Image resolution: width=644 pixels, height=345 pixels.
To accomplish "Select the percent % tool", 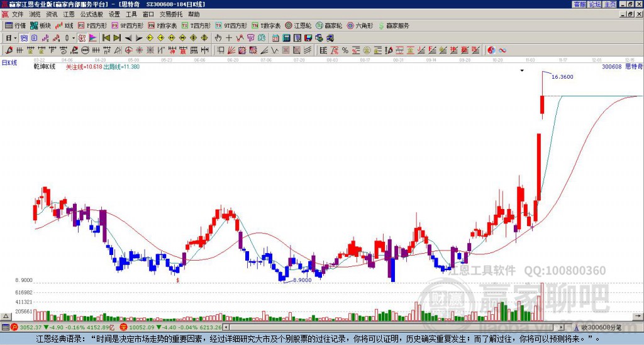I will pos(345,50).
